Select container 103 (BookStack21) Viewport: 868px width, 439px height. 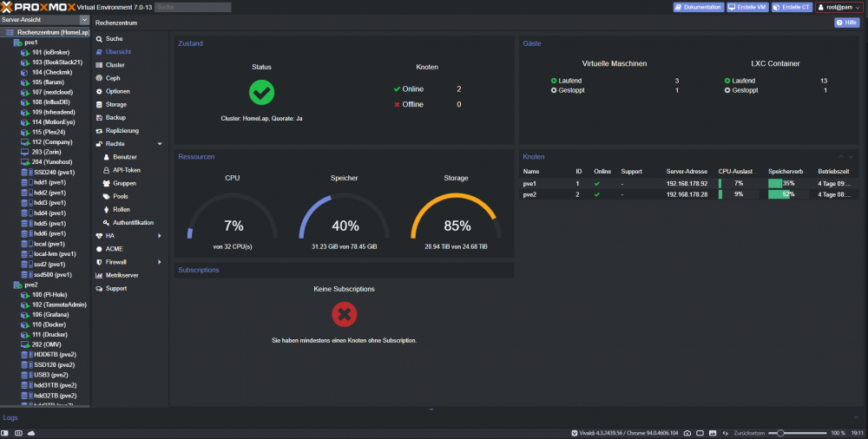56,62
